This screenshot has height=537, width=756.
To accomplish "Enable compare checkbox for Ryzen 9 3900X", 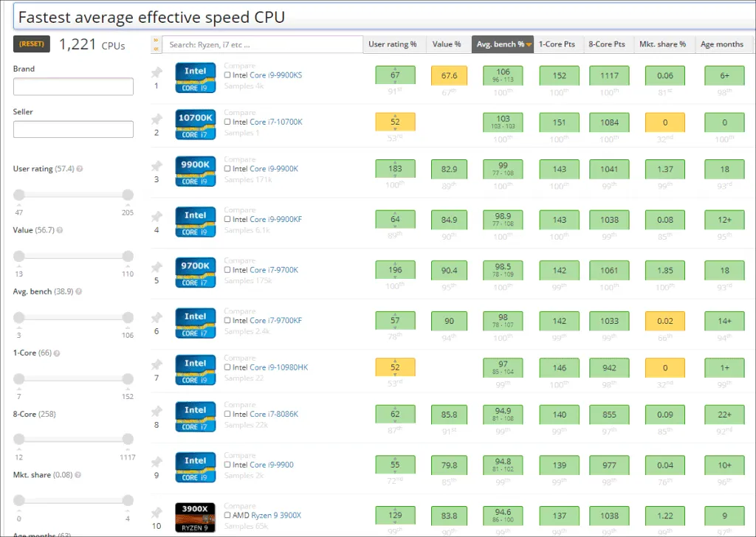I will coord(227,515).
